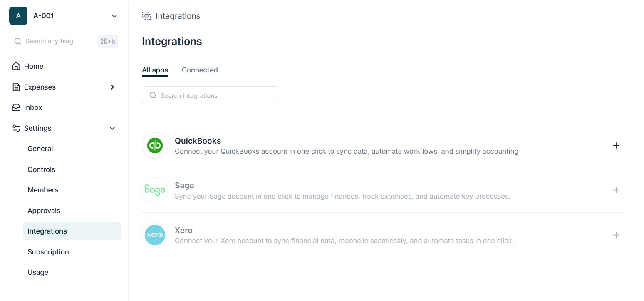Open the Members settings page
This screenshot has width=644, height=301.
[43, 190]
